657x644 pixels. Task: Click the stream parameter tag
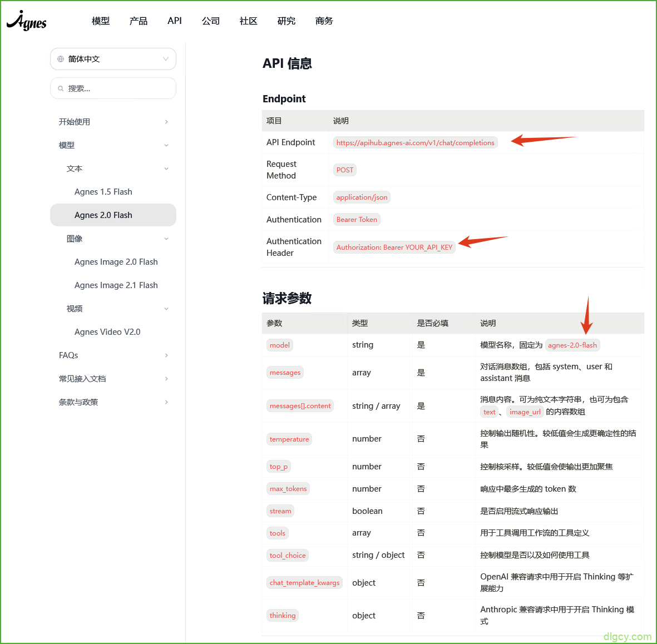pyautogui.click(x=280, y=511)
